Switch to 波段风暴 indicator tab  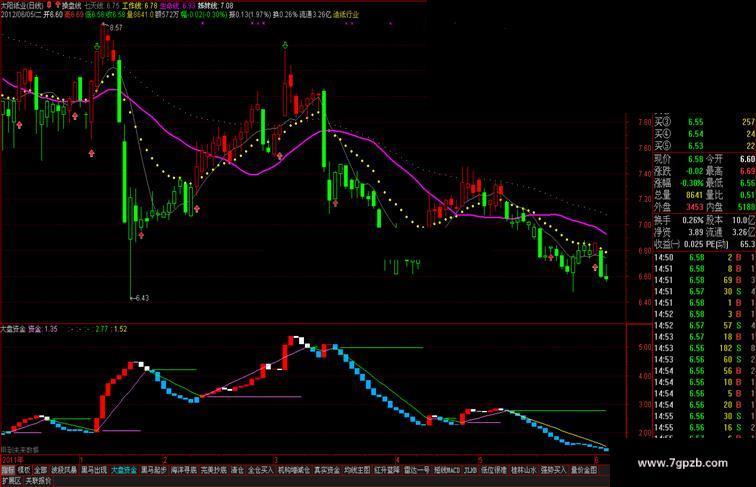pos(64,470)
